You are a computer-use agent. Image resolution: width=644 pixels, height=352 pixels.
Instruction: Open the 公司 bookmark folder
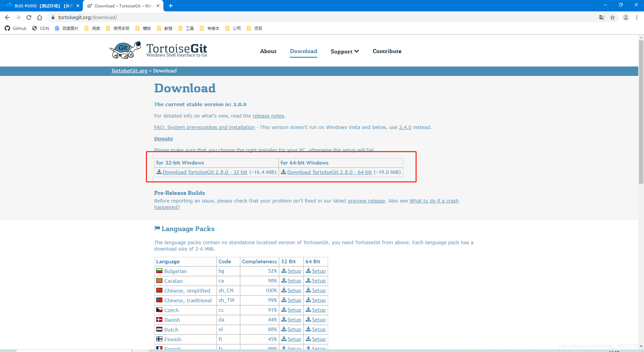(233, 28)
